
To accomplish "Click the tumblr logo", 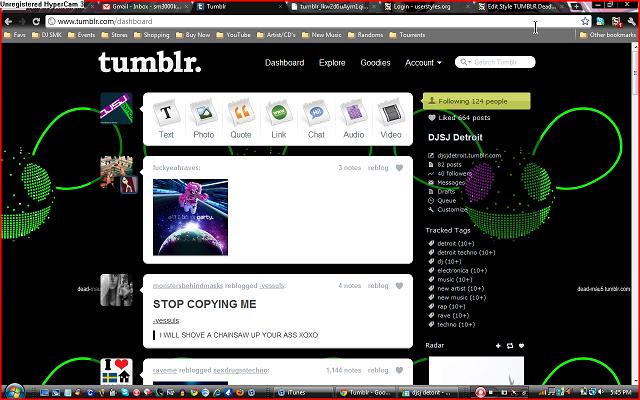I will pyautogui.click(x=150, y=62).
